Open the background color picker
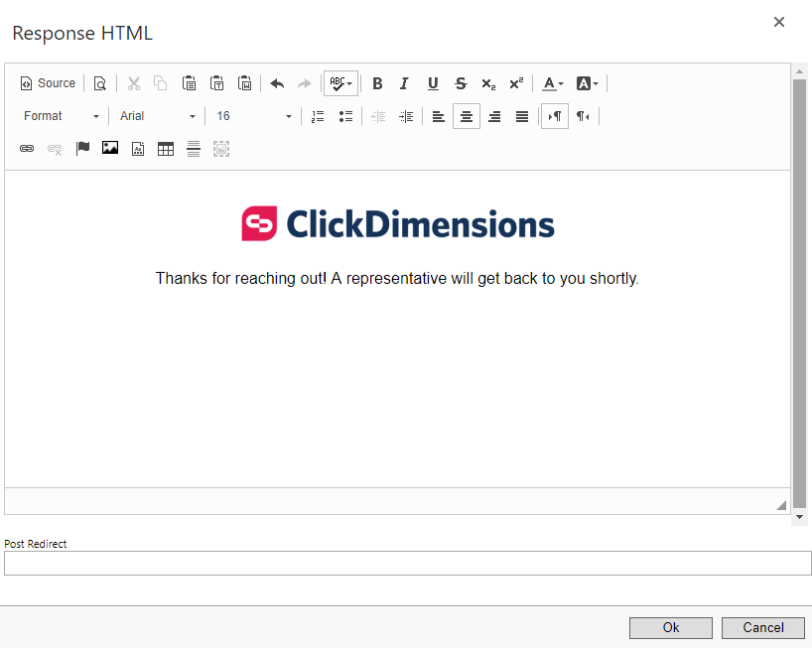 click(588, 83)
